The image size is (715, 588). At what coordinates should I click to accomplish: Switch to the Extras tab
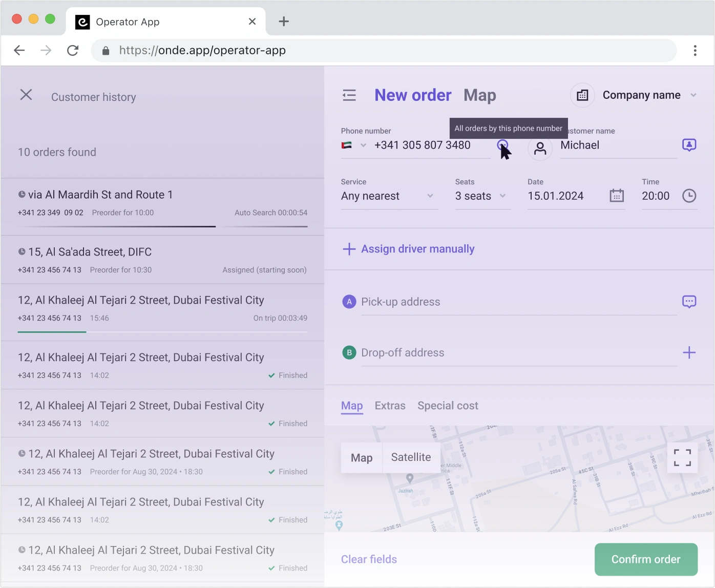coord(390,406)
